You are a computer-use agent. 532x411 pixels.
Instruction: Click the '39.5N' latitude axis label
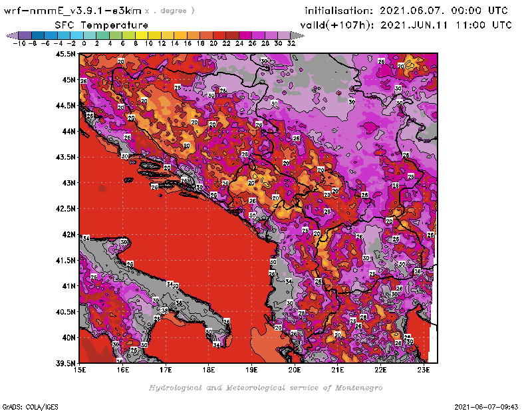pyautogui.click(x=65, y=364)
